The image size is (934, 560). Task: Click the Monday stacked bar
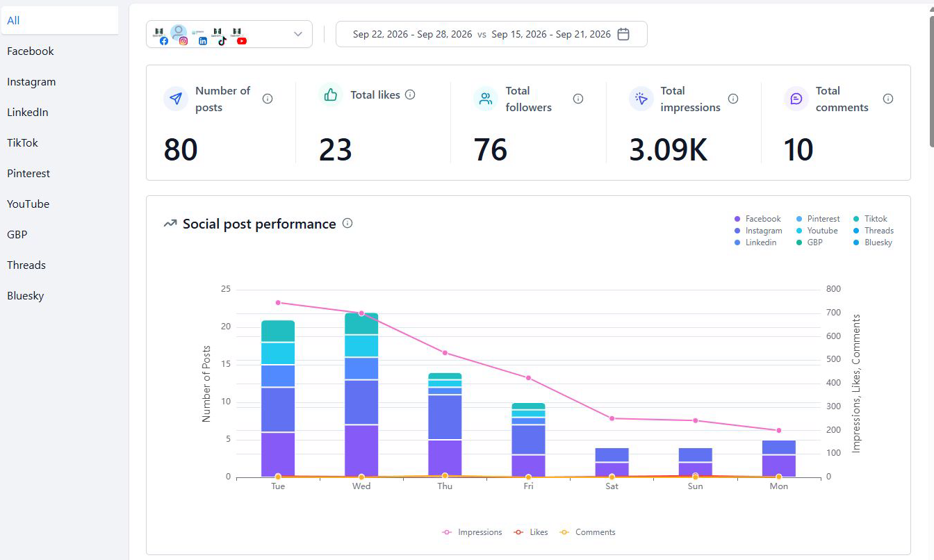(x=778, y=459)
